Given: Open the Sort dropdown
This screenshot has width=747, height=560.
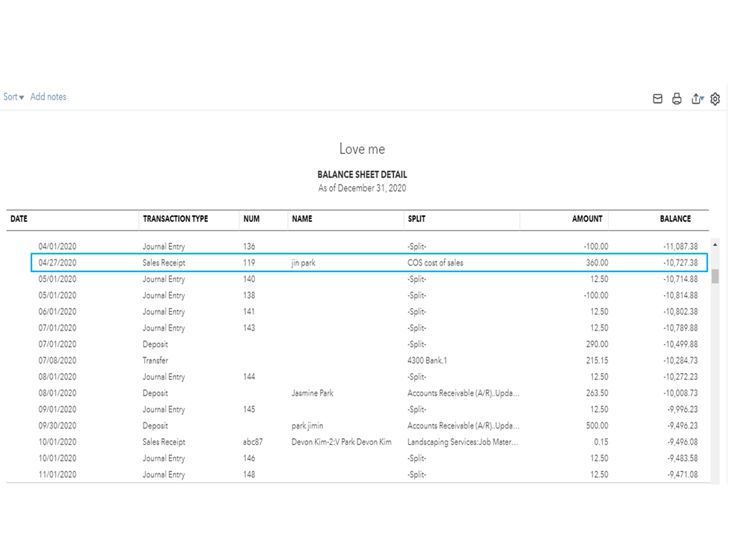Looking at the screenshot, I should pos(13,97).
